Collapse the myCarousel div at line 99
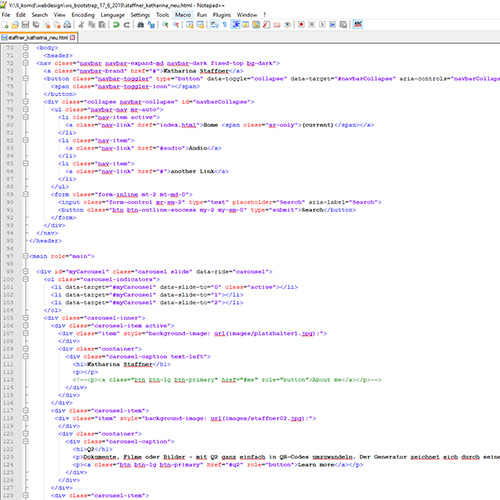 point(26,272)
